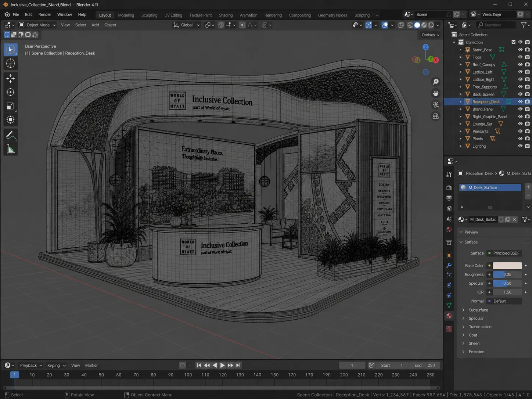The height and width of the screenshot is (399, 532).
Task: Select the Cursor tool in the toolbar
Action: 11,63
